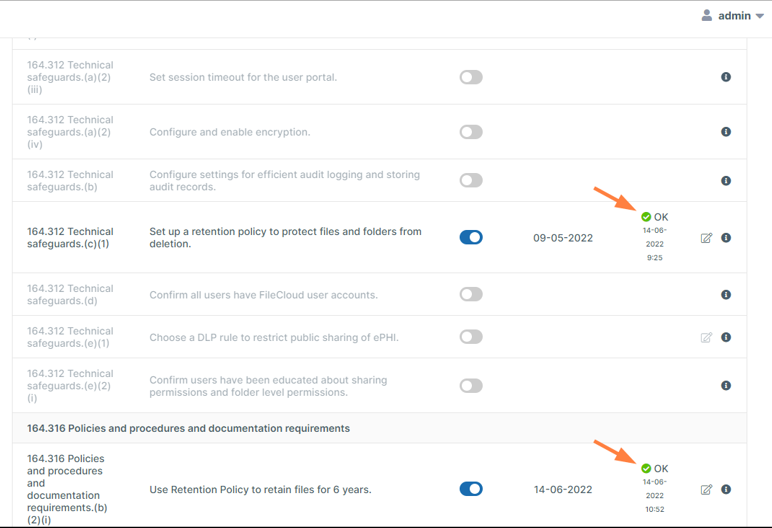Open the admin user dropdown menu

760,17
